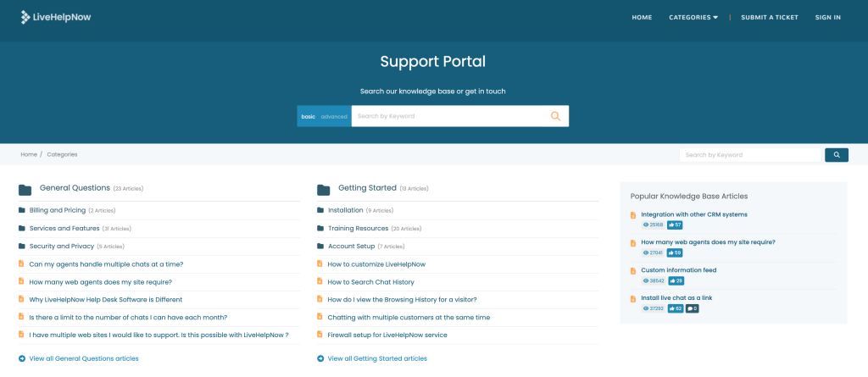
Task: Click comment count badge on Install live chat
Action: [692, 308]
